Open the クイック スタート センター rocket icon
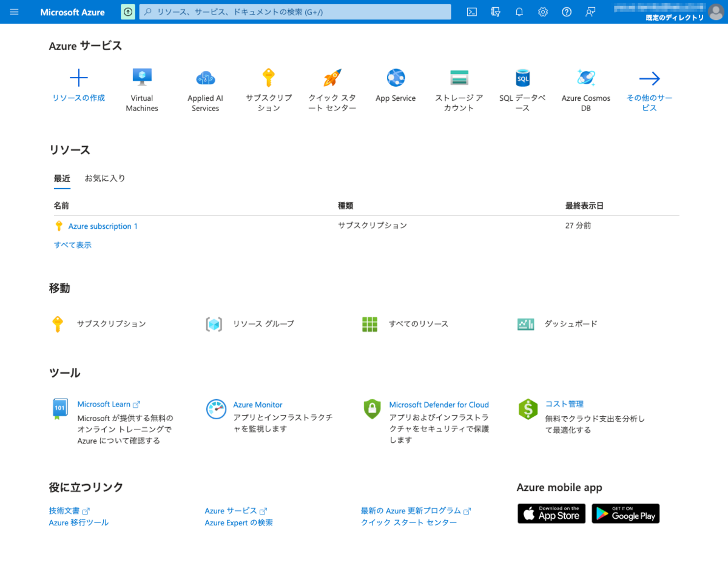 [332, 78]
